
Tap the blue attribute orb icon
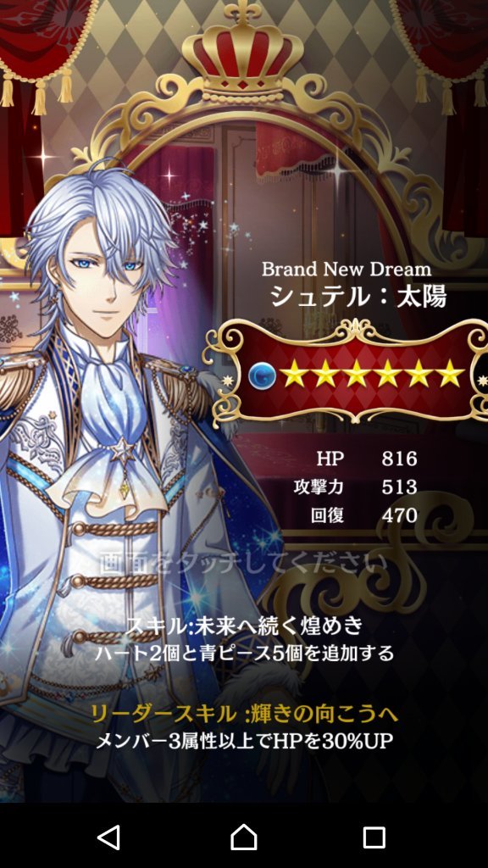[x=263, y=376]
